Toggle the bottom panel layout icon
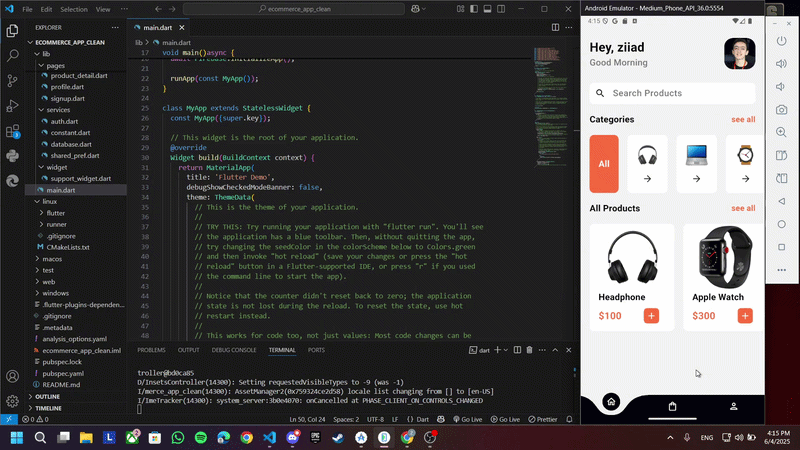 coord(487,9)
